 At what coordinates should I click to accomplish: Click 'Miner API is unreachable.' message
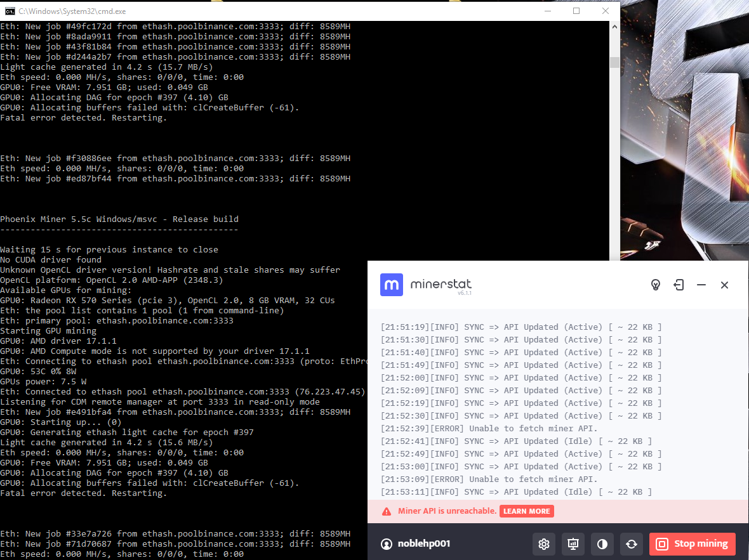coord(447,511)
